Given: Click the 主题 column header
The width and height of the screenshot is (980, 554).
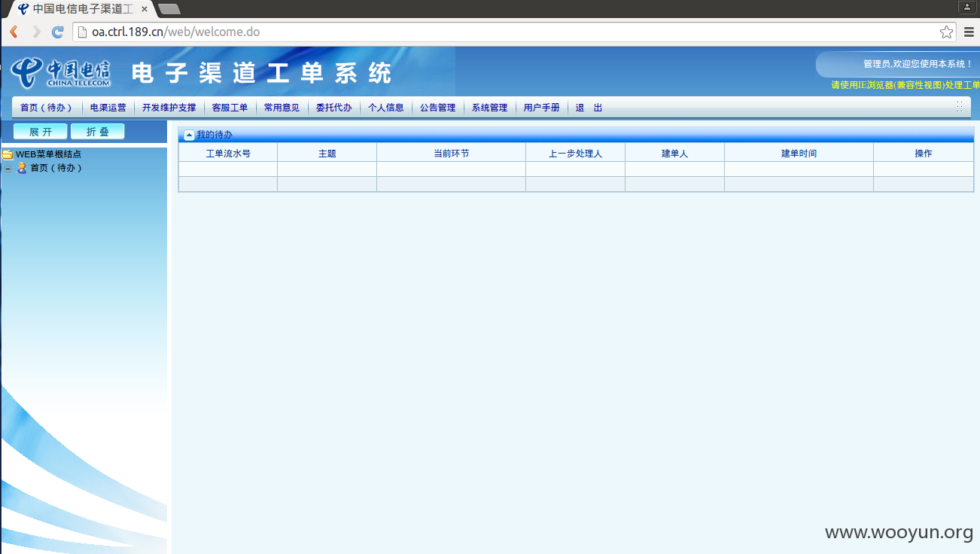Looking at the screenshot, I should click(x=327, y=153).
